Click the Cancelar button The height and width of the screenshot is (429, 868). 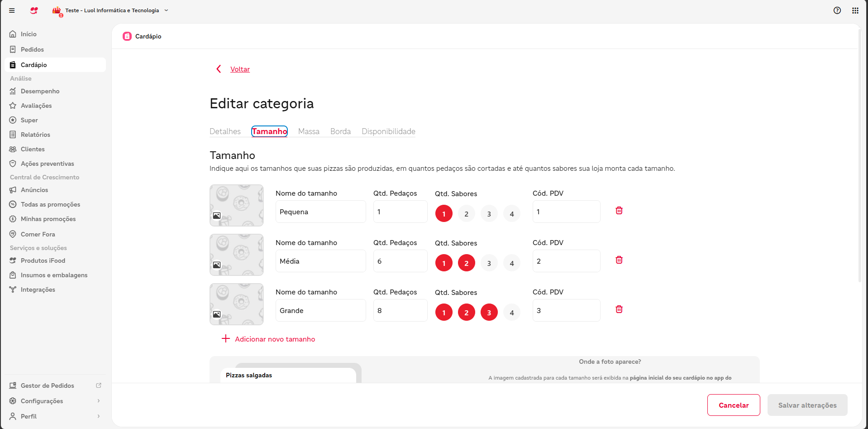click(x=734, y=405)
